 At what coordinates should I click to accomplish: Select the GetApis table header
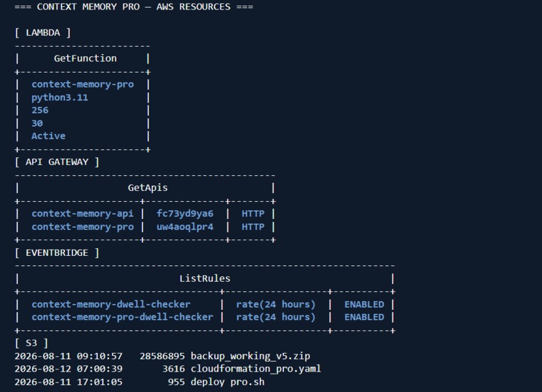click(x=148, y=187)
